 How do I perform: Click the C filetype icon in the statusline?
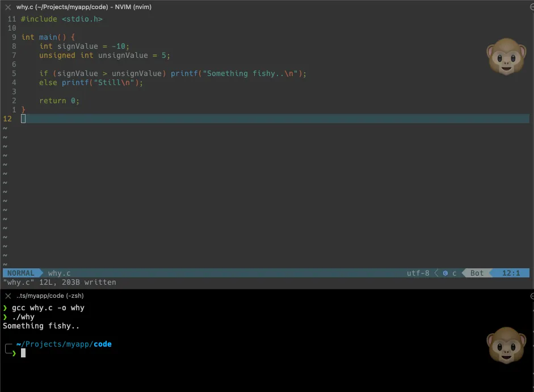tap(445, 273)
